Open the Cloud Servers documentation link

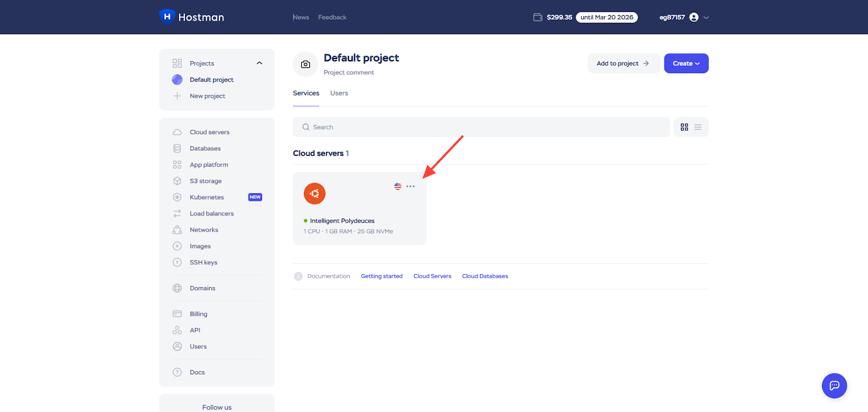(432, 276)
